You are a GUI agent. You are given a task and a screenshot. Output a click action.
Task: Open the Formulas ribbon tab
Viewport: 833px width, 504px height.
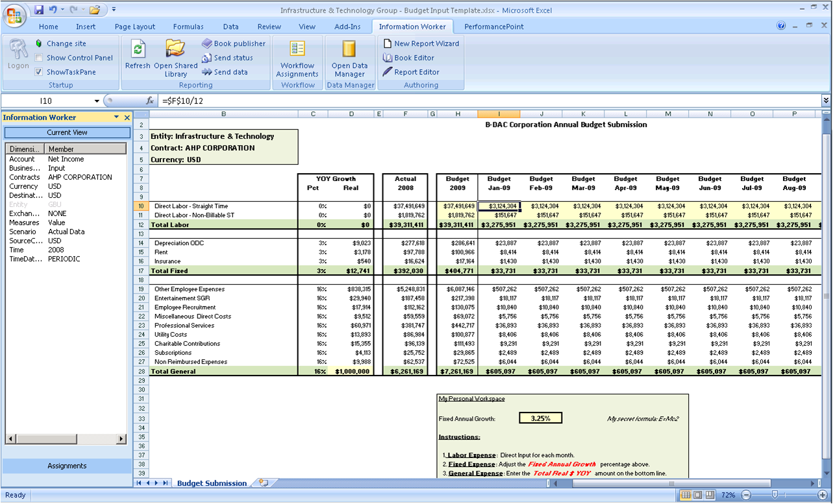(x=188, y=27)
